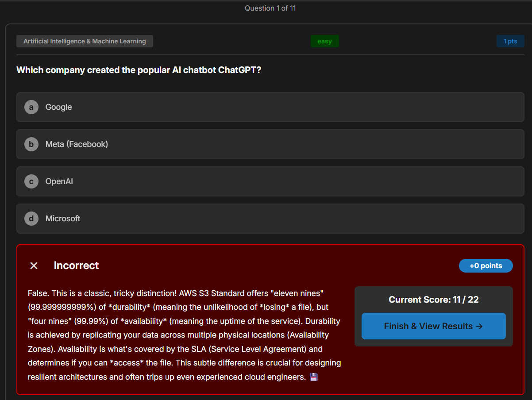This screenshot has width=532, height=400.
Task: Click the 'b' letter badge beside Meta
Action: (31, 144)
